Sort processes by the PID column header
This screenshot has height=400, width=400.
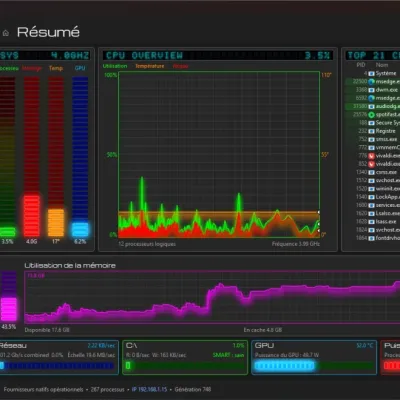point(361,65)
